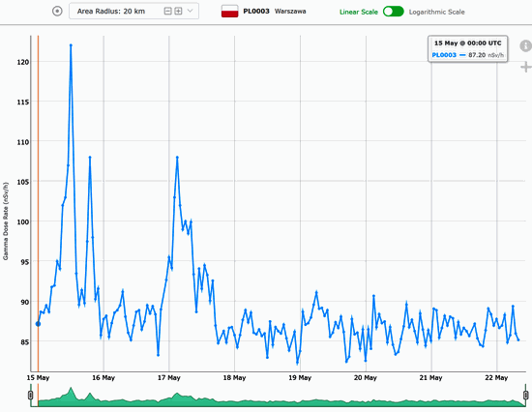Screen dimensions: 532x412
Task: Click the locate target circle icon
Action: click(57, 12)
